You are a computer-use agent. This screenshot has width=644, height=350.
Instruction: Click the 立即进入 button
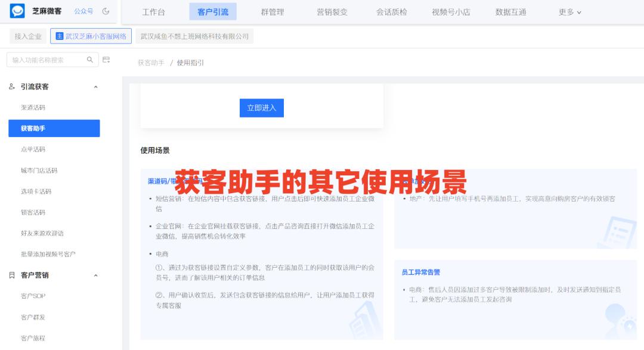click(261, 108)
